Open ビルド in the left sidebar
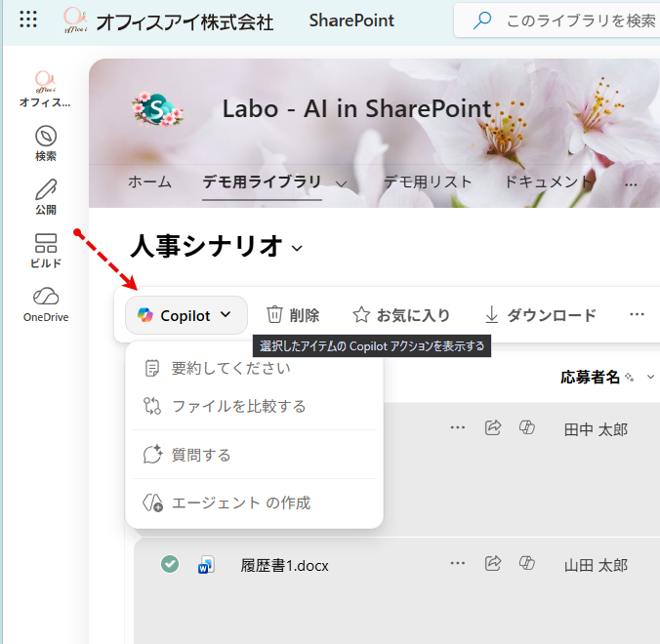This screenshot has height=644, width=660. (x=46, y=251)
